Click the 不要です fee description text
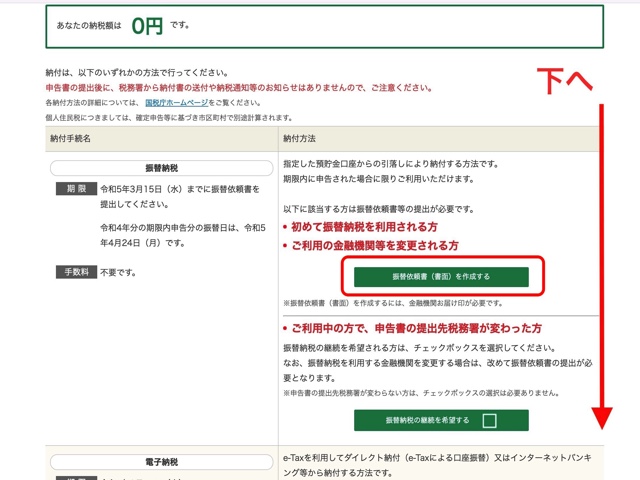 (x=119, y=271)
